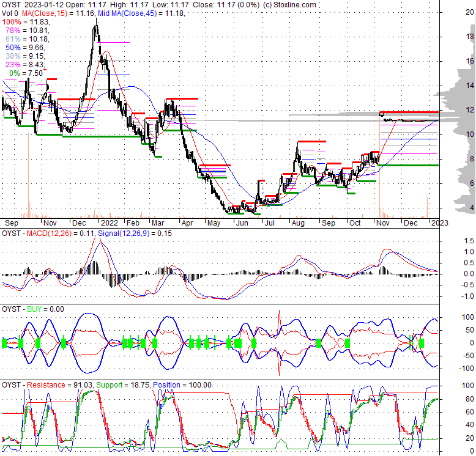Screen dimensions: 476x456
Task: Click the 2023 year label on timeline
Action: [439, 223]
